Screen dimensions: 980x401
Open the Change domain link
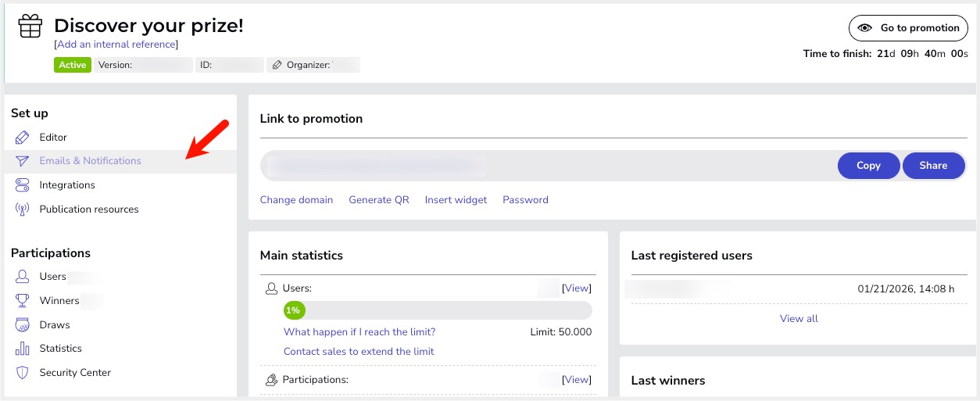[296, 200]
